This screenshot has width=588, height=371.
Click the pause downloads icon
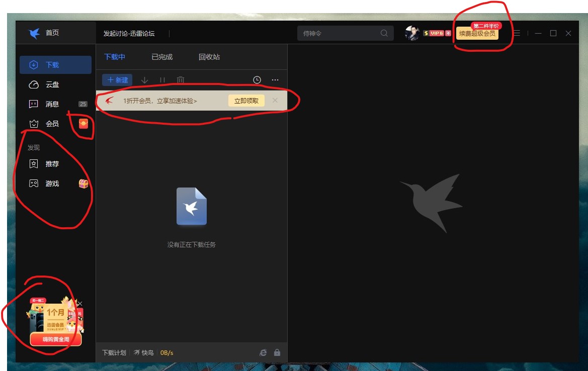[162, 80]
